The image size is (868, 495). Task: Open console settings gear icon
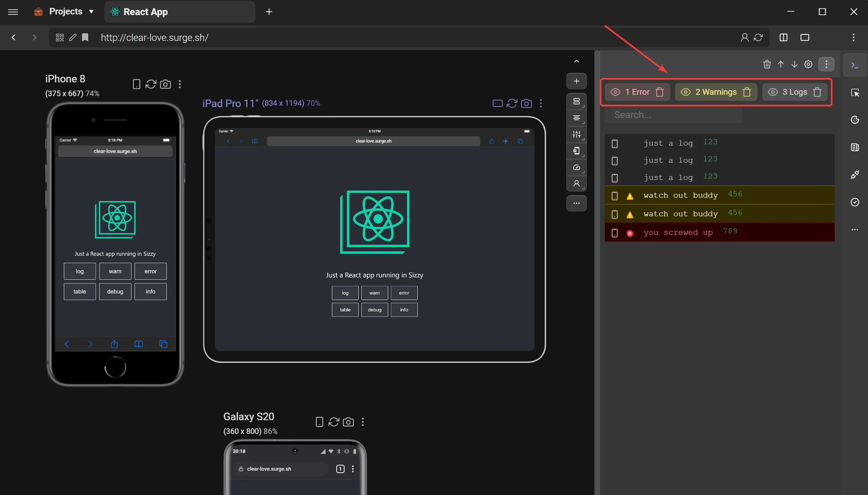click(x=808, y=64)
